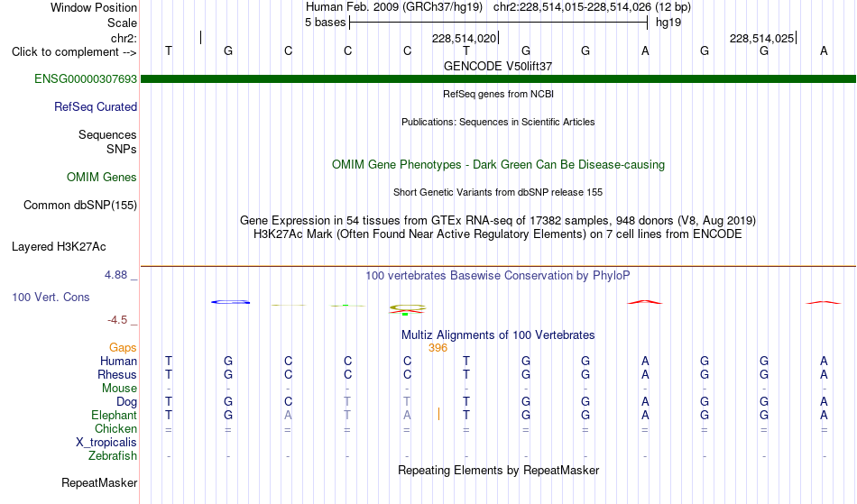857x504 pixels.
Task: Click "Repeating Elements by RepeatMasker" title
Action: tap(498, 470)
